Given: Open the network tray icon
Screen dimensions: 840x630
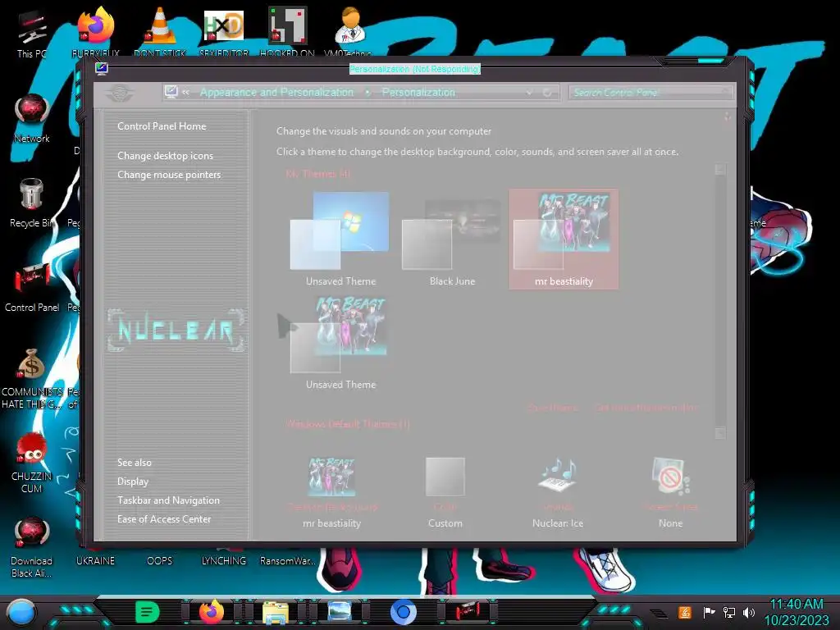Looking at the screenshot, I should point(729,612).
